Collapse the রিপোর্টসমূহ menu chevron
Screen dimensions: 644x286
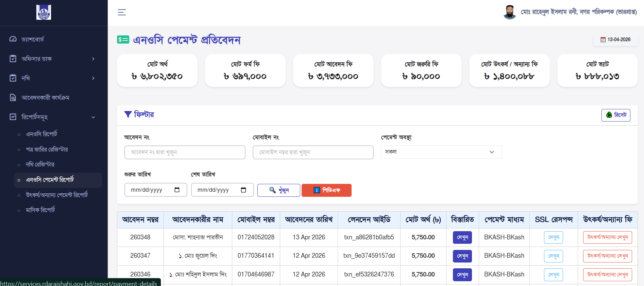(x=93, y=117)
